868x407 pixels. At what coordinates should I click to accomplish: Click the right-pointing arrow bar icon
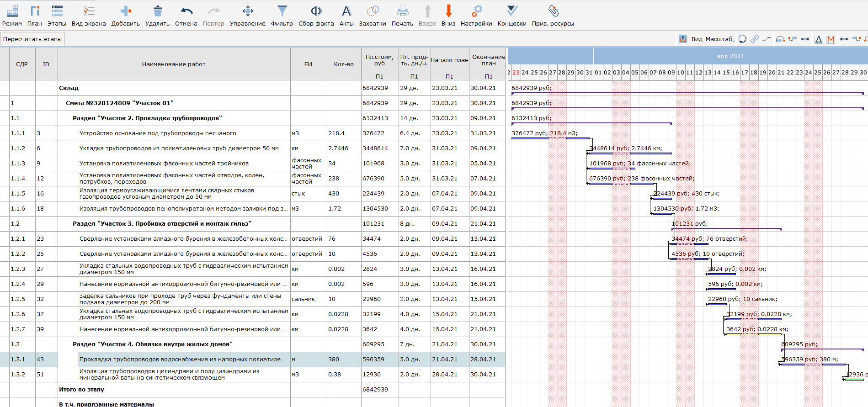pos(844,39)
